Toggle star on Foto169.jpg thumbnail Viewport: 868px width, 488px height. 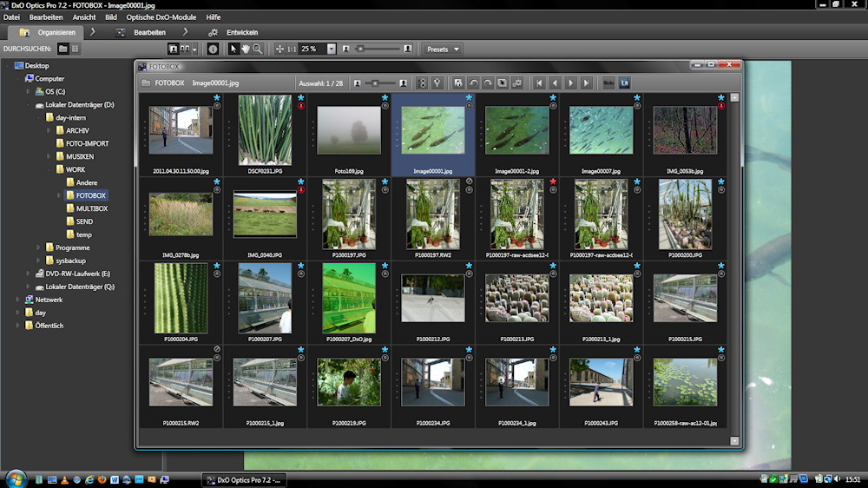pos(385,98)
